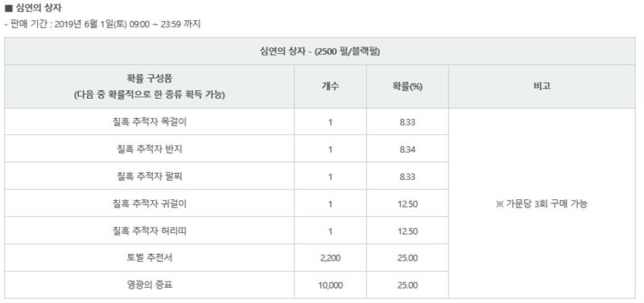
Task: Click the 8.34 probability value
Action: tap(407, 149)
